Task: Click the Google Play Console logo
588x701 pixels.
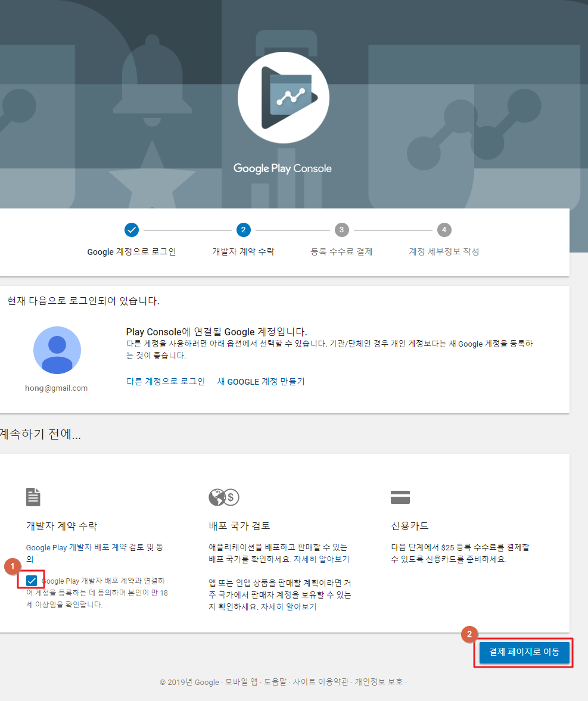Action: coord(284,98)
